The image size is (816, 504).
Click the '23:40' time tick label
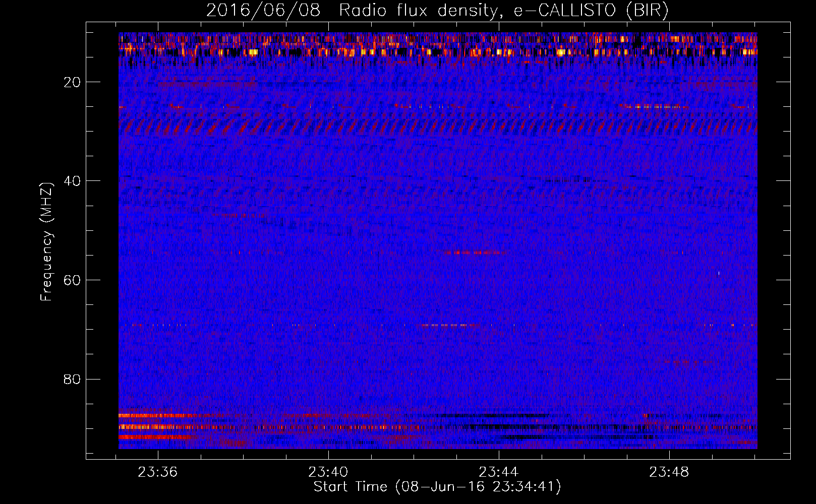[328, 472]
